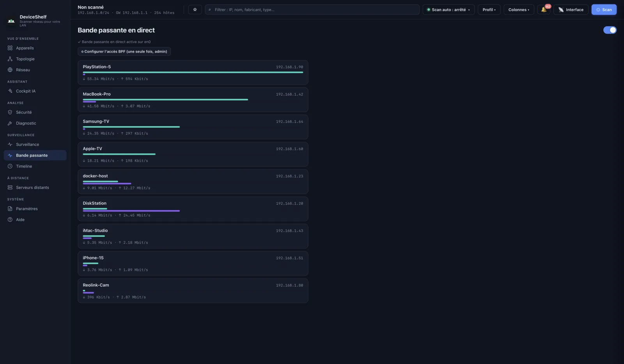This screenshot has width=624, height=364.
Task: Click the iPhone-15 device name
Action: (93, 258)
